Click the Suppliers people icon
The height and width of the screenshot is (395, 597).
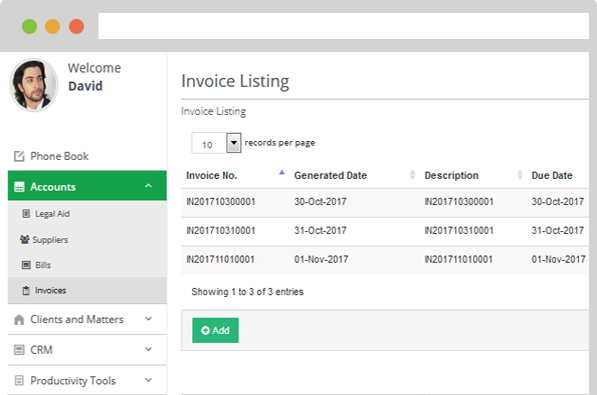(25, 240)
